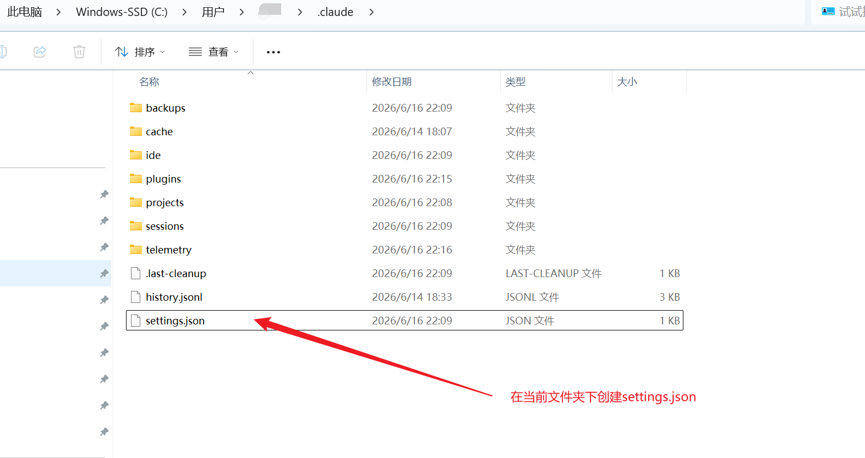865x458 pixels.
Task: Select the plugins folder name
Action: click(163, 179)
